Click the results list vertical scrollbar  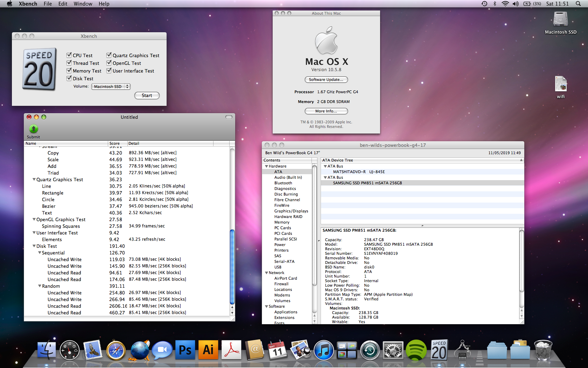(232, 266)
